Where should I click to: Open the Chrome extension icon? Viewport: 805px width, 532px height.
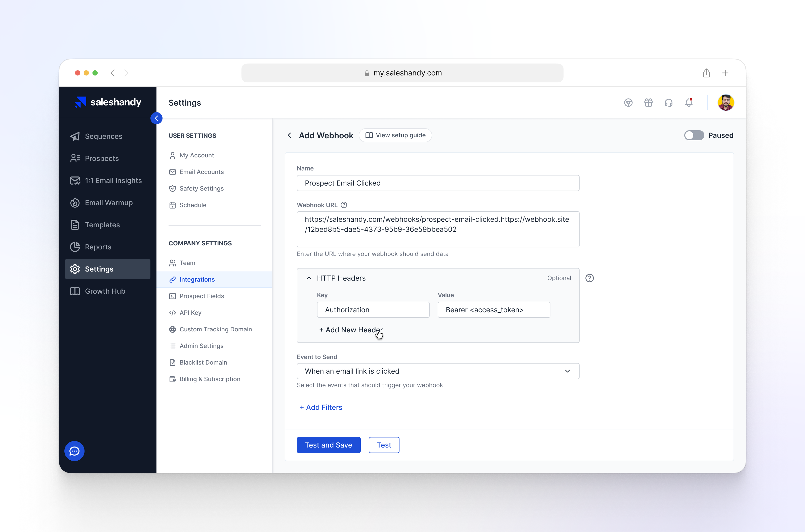628,103
